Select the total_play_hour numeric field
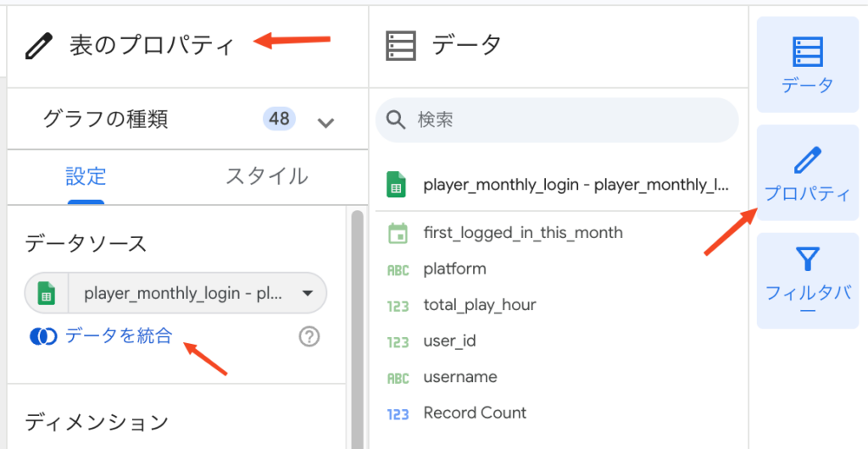Image resolution: width=868 pixels, height=449 pixels. point(479,305)
